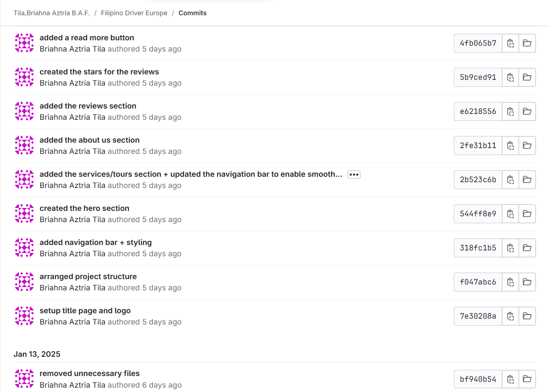Copy commit SHA 318fc1b5

(x=510, y=248)
